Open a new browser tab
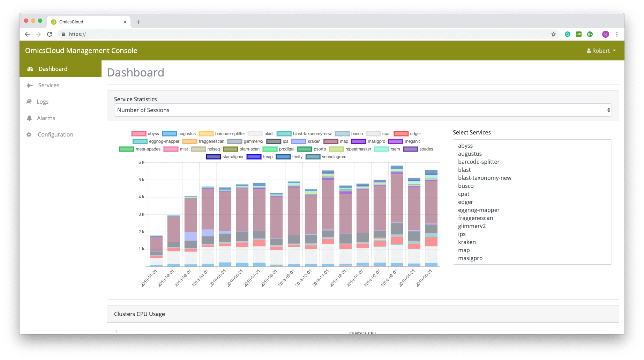 pos(138,22)
